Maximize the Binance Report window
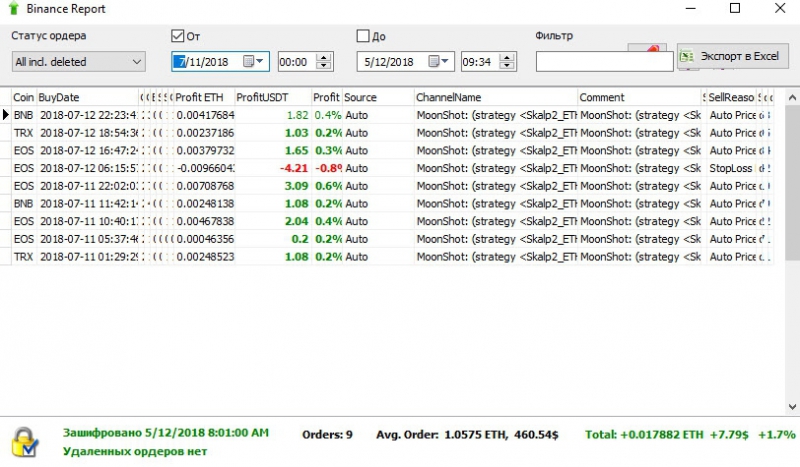The image size is (800, 467). pos(735,8)
